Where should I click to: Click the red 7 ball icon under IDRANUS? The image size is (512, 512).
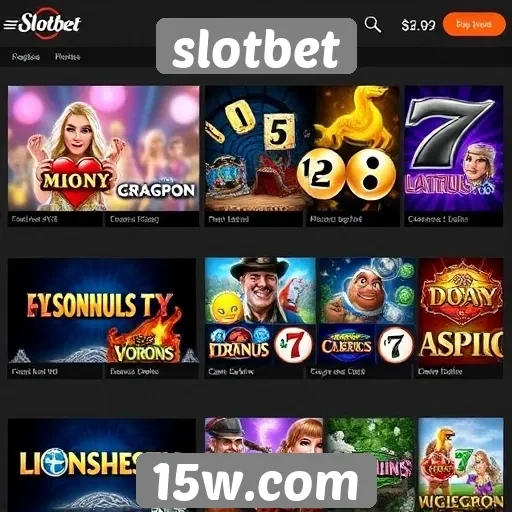tap(294, 345)
